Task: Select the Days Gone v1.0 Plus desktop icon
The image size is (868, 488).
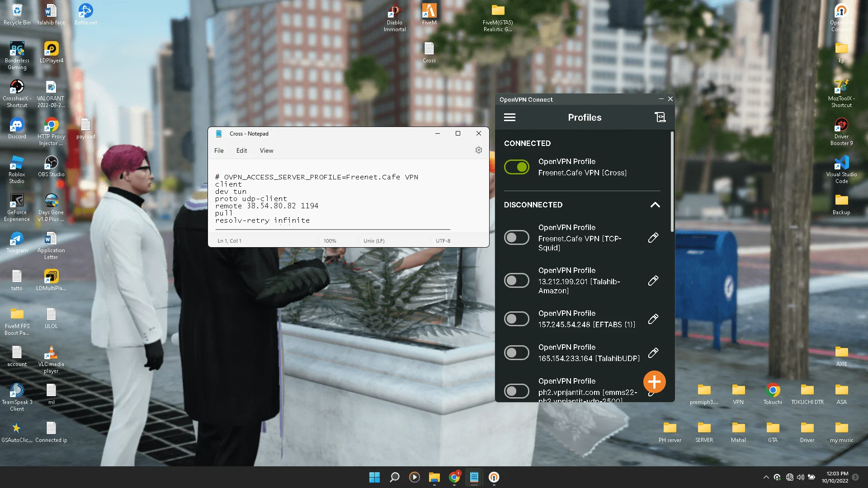Action: pos(52,208)
